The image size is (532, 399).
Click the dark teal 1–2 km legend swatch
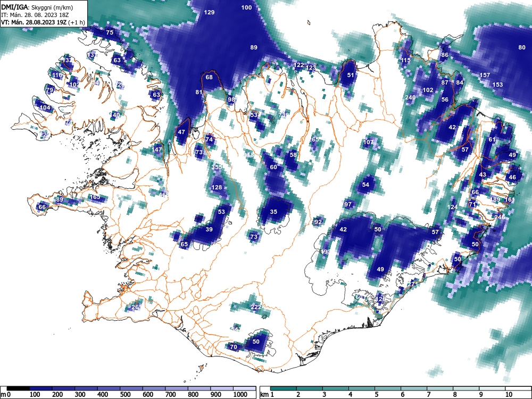coord(284,388)
